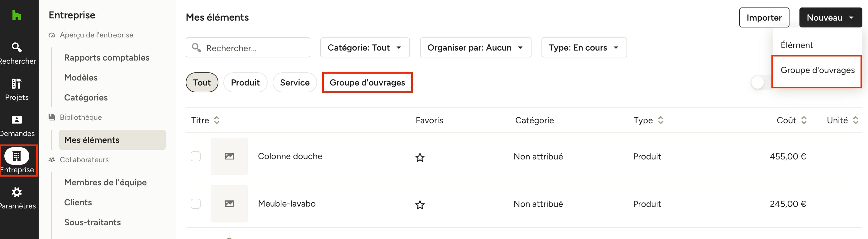Open Rechercher from the left sidebar
This screenshot has height=239, width=868.
[17, 53]
